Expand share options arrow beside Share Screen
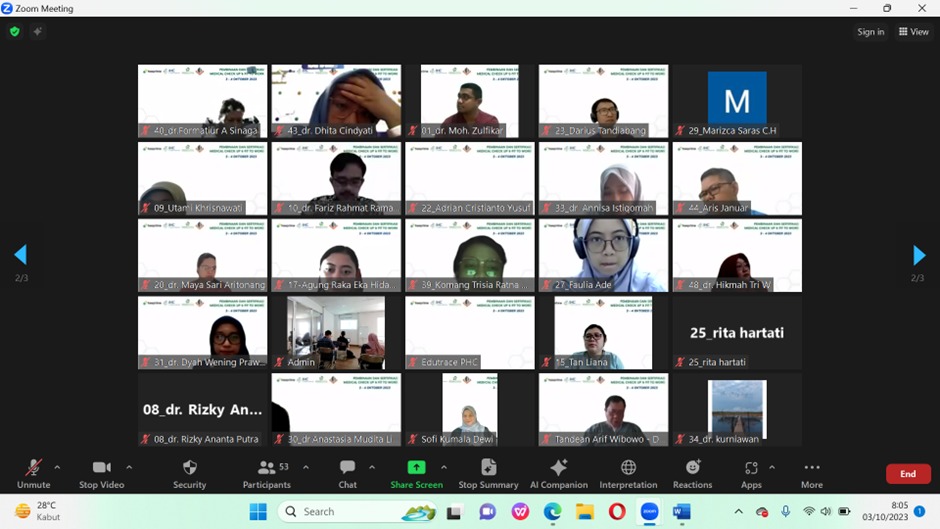Image resolution: width=940 pixels, height=529 pixels. [x=444, y=467]
